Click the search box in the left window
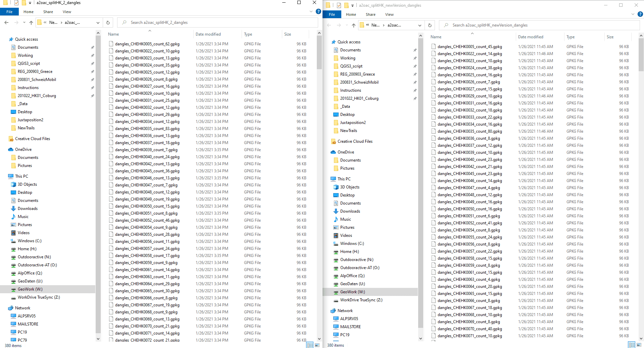Screen dimensions: 644x348 217,23
